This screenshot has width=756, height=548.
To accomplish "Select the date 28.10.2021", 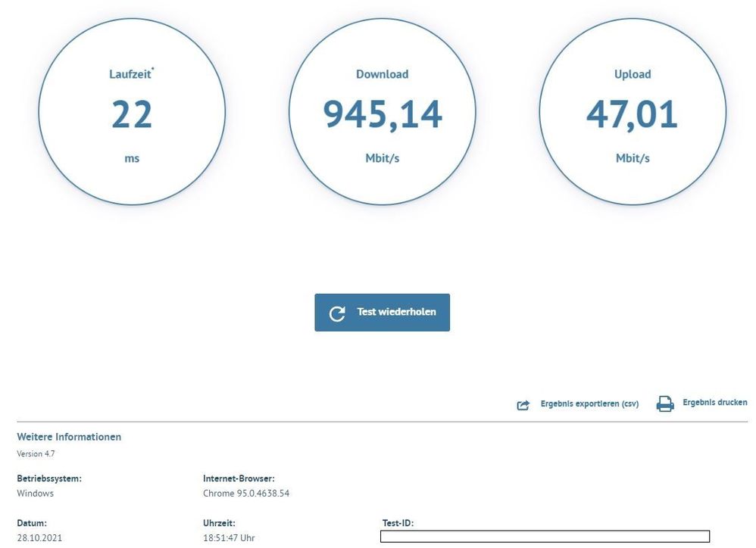I will 39,538.
